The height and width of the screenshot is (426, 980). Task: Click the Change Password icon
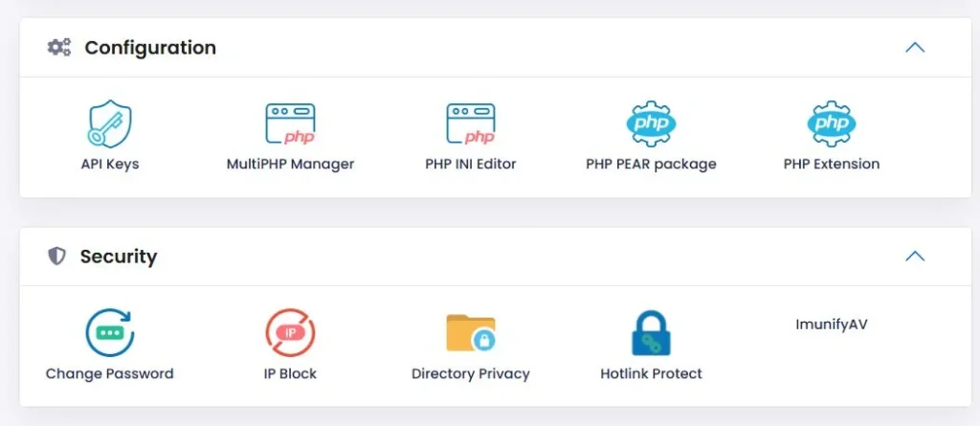tap(109, 333)
